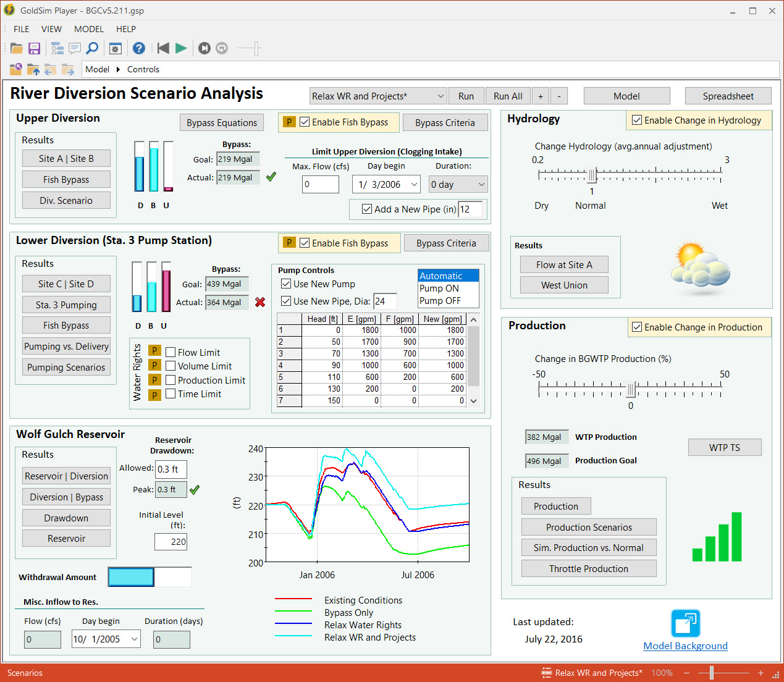Click the open file folder icon
Viewport: 784px width, 682px height.
(x=17, y=48)
